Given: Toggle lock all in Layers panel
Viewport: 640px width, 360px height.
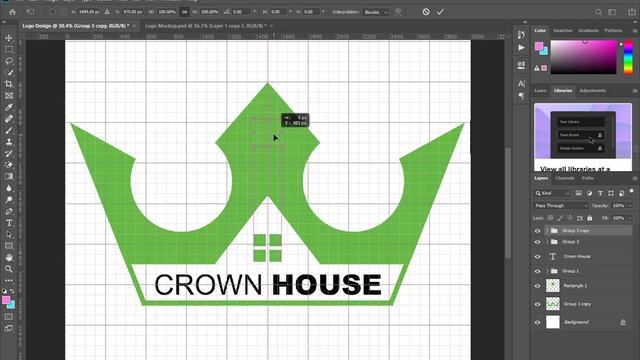Looking at the screenshot, I should tap(590, 218).
